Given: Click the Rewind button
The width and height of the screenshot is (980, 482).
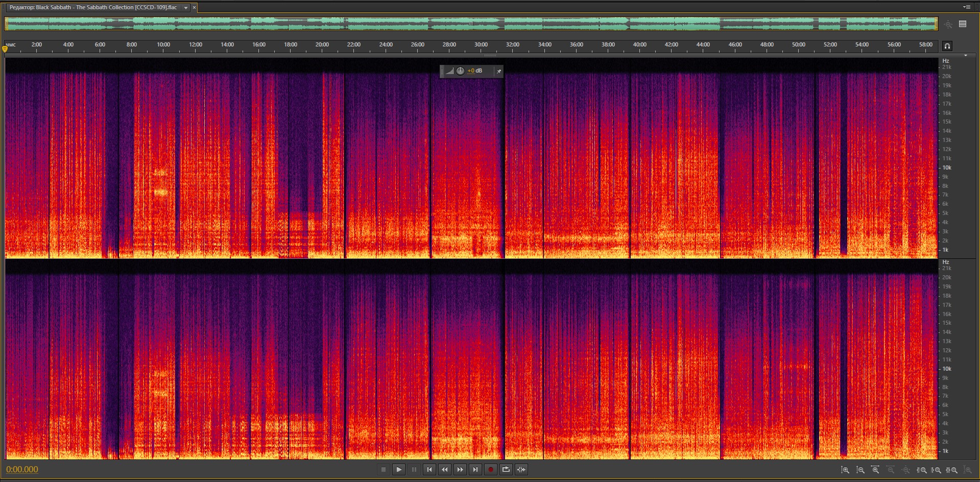Looking at the screenshot, I should pos(444,470).
